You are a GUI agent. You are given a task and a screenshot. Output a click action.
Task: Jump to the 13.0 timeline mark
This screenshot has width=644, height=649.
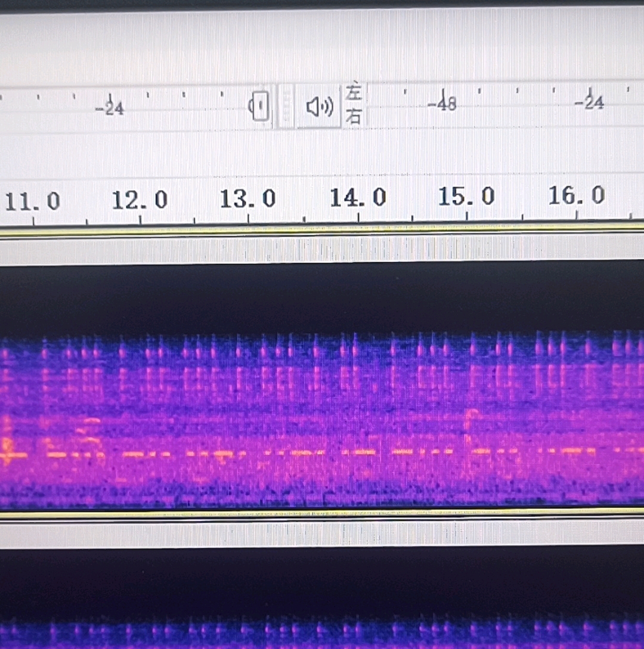(x=247, y=198)
